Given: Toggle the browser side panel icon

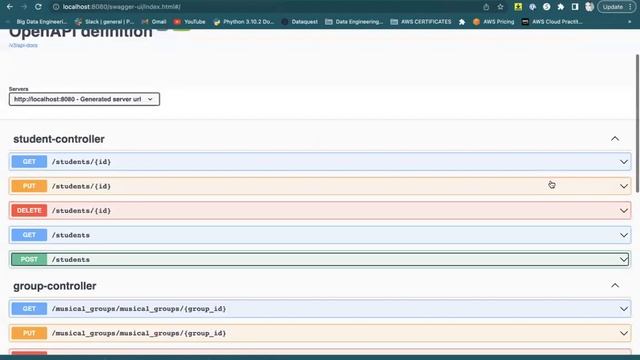Looking at the screenshot, I should click(575, 7).
